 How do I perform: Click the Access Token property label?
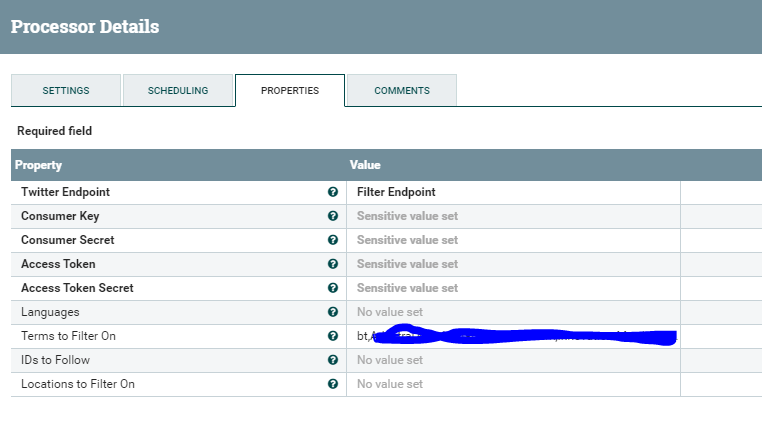point(58,264)
